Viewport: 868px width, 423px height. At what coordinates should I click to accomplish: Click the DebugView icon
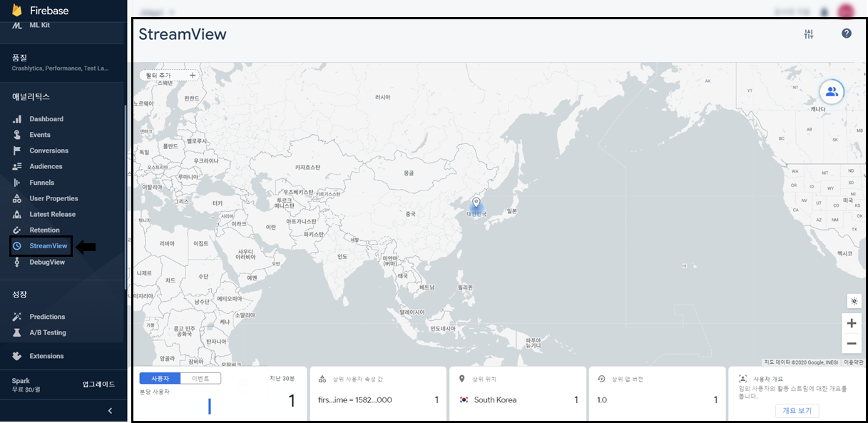[17, 262]
